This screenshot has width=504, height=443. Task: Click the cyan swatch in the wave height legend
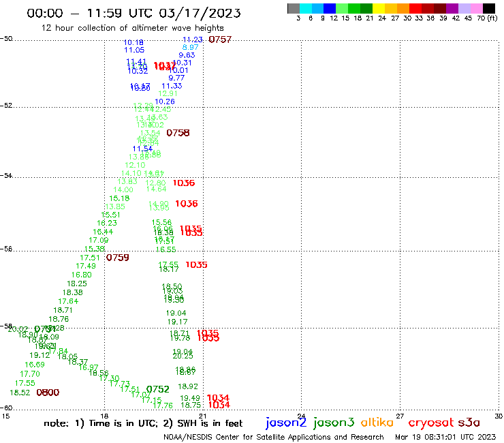pos(306,8)
